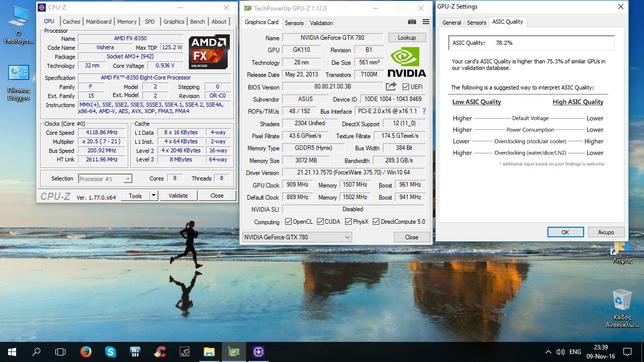Open the About tab in CPU-Z
This screenshot has width=644, height=362.
pyautogui.click(x=219, y=22)
